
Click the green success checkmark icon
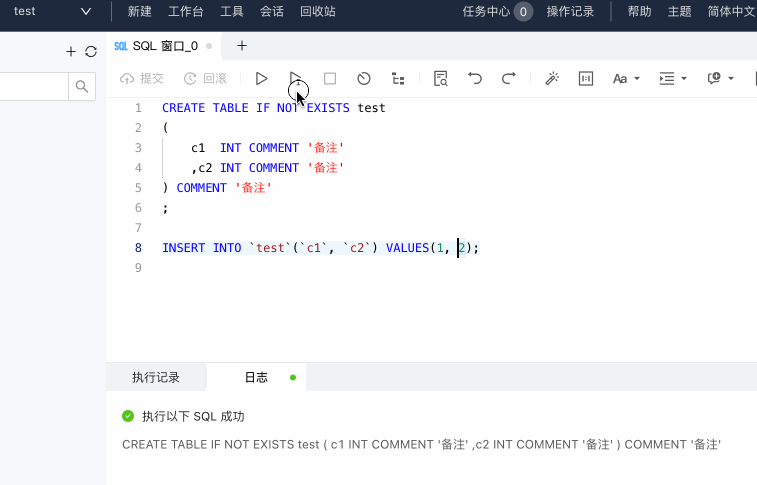tap(128, 416)
